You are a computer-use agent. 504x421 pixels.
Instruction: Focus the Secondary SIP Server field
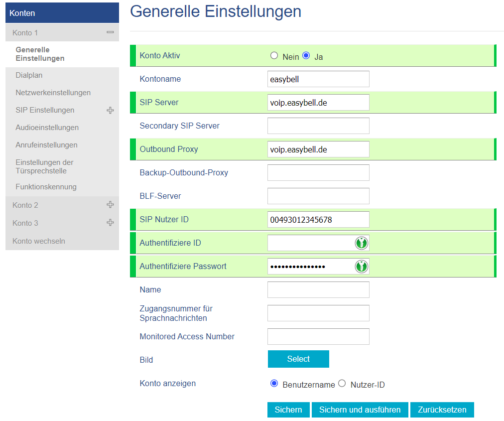click(x=318, y=126)
